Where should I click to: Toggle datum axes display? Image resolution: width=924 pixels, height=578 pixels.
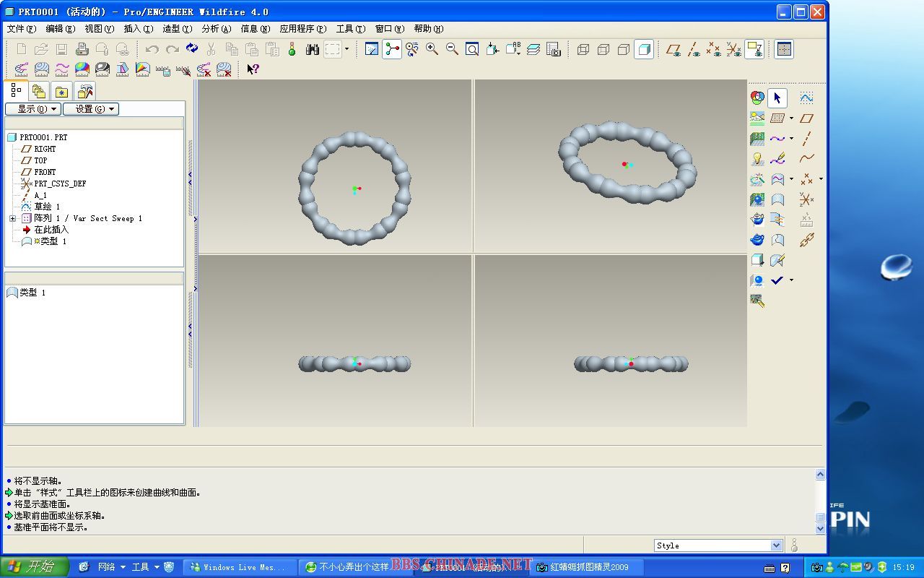point(693,49)
